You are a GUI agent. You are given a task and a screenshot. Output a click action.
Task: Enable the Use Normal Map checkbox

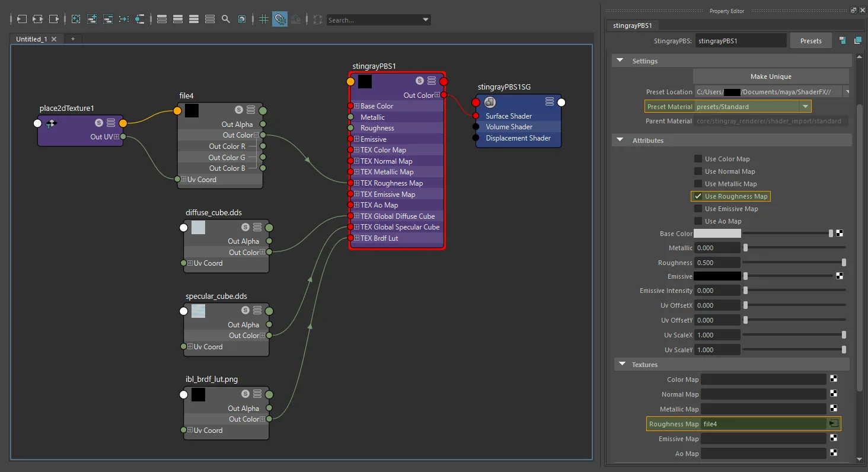[x=698, y=171]
